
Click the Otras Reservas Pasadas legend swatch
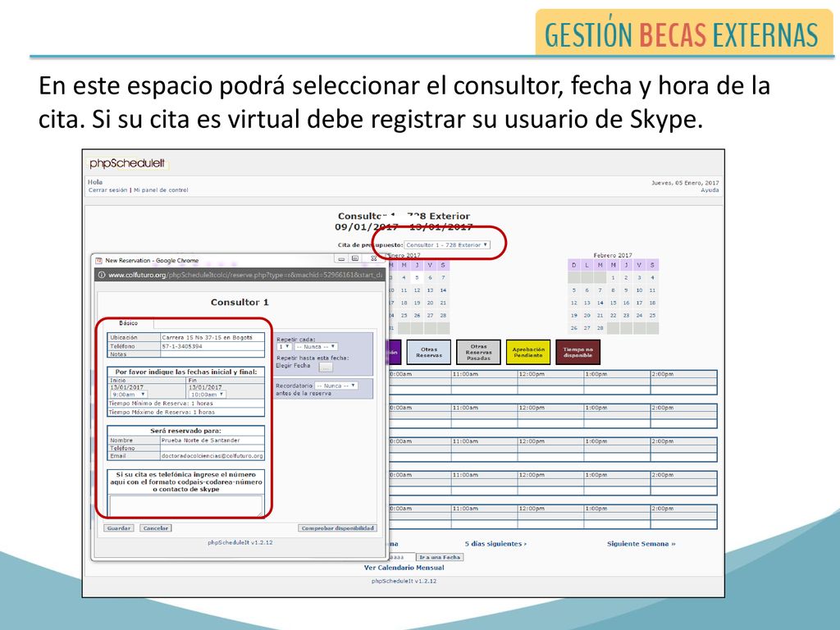[478, 352]
